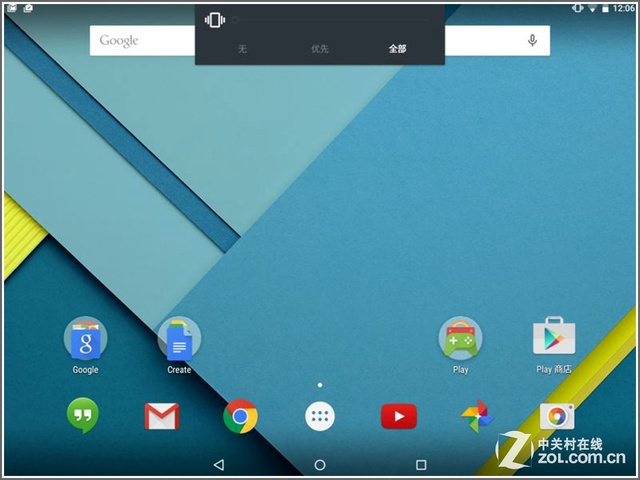Open the Camera app
Viewport: 640px width, 480px height.
pyautogui.click(x=557, y=416)
